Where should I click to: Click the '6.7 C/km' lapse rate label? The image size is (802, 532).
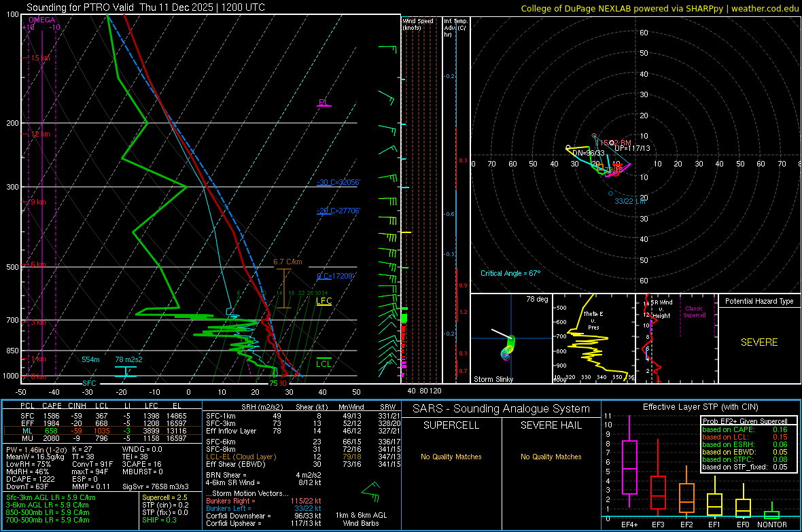287,262
